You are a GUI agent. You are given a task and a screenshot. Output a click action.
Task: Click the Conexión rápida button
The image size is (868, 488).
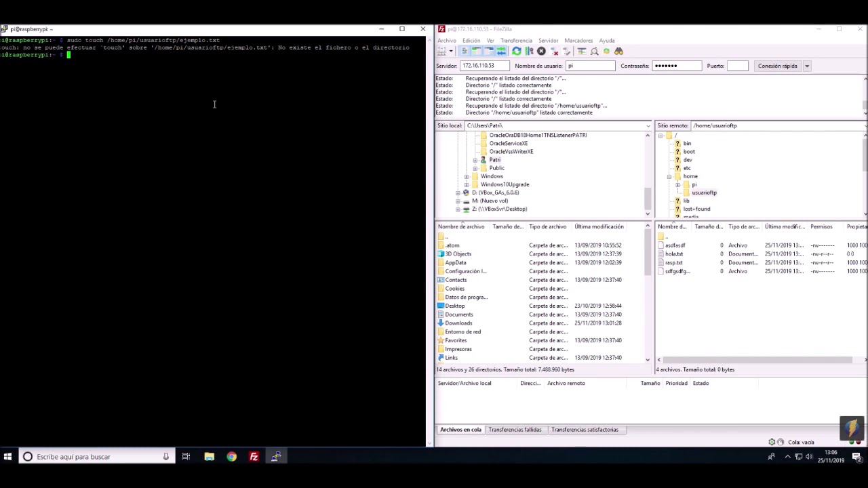(778, 66)
